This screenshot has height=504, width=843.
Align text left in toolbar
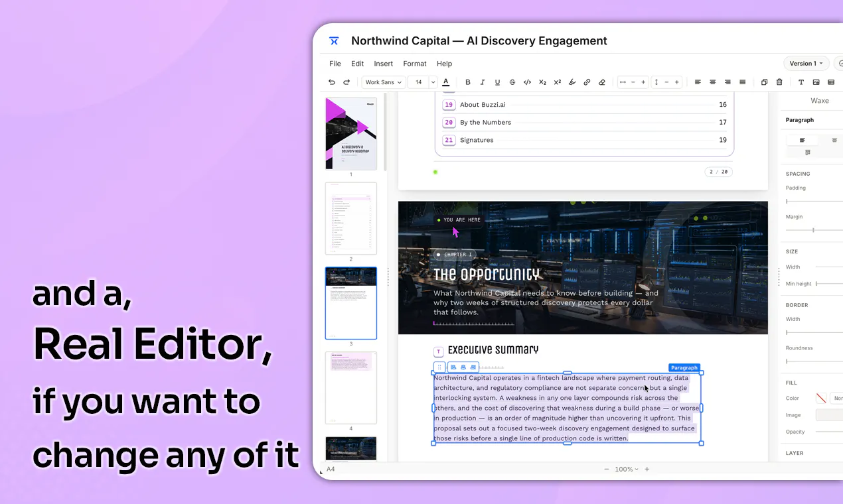(x=698, y=82)
